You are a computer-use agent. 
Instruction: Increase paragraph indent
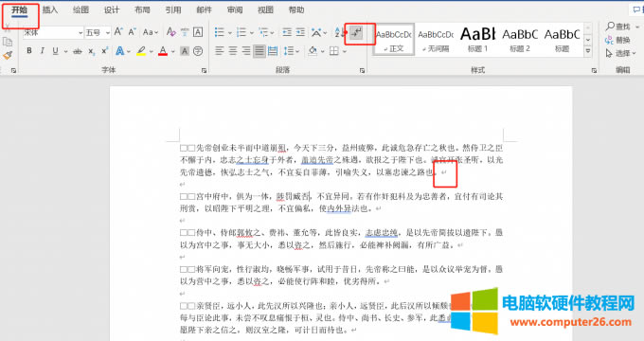point(300,32)
